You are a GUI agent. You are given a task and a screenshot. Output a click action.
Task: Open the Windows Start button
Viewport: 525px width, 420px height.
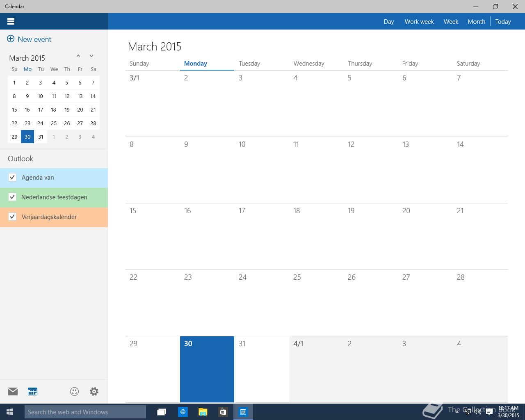pyautogui.click(x=10, y=411)
